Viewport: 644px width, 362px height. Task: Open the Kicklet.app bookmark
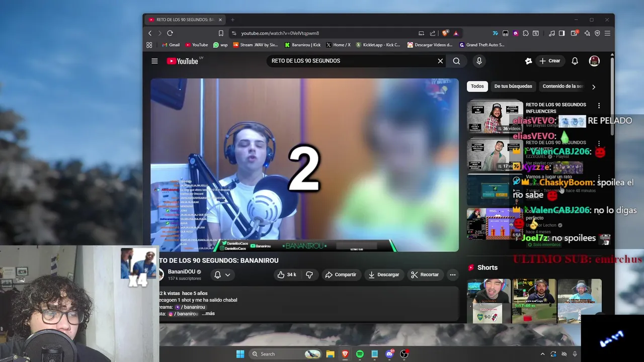click(x=378, y=45)
